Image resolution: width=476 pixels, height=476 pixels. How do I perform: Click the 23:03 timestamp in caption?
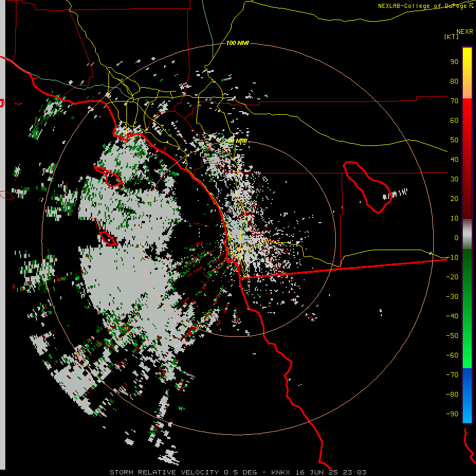pyautogui.click(x=354, y=472)
